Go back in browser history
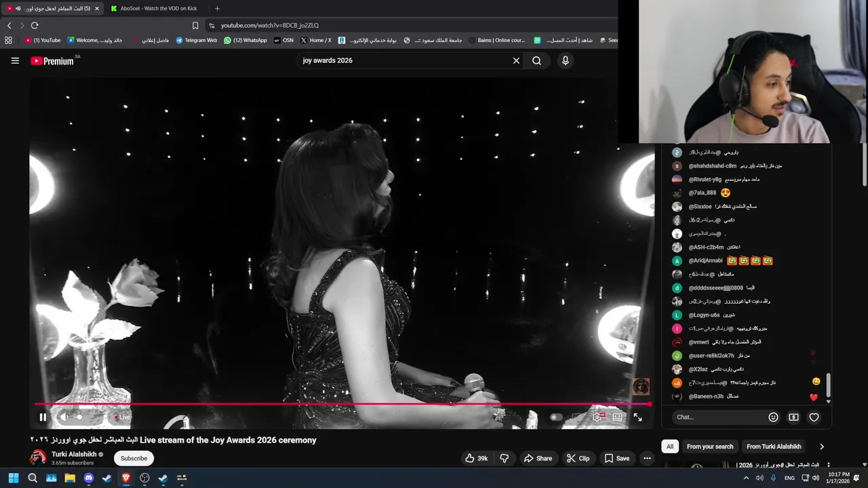This screenshot has width=868, height=488. 9,25
